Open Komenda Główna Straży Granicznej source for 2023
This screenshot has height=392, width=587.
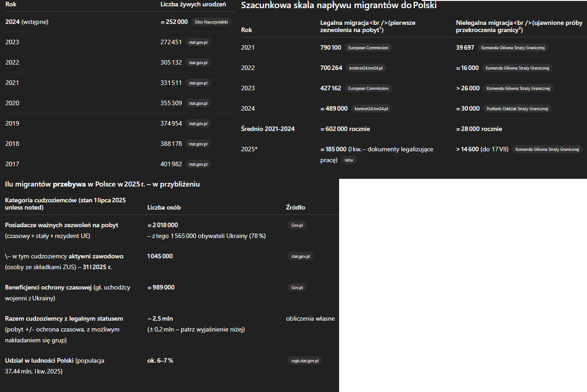click(518, 88)
